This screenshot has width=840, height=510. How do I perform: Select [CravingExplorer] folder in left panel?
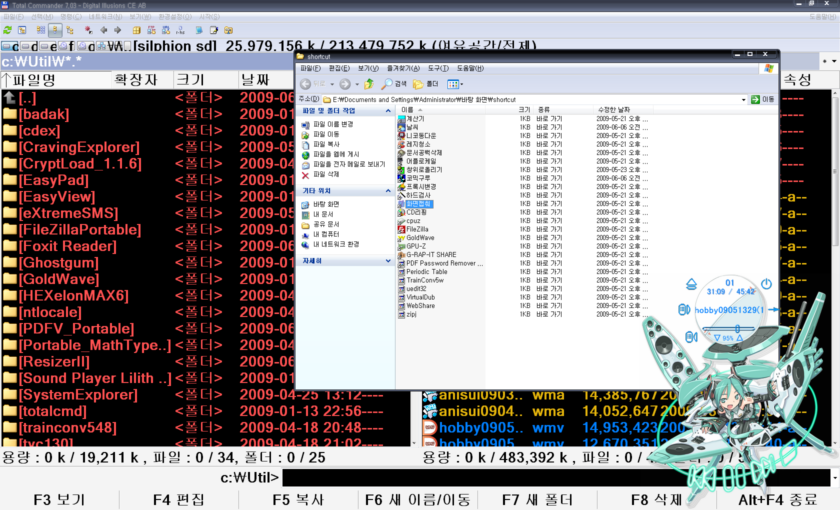click(79, 147)
